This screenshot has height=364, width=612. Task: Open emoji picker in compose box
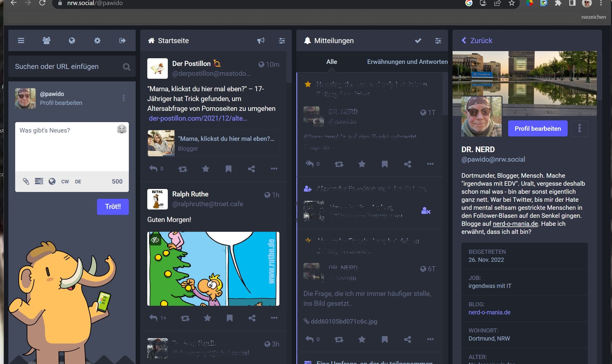pyautogui.click(x=122, y=129)
